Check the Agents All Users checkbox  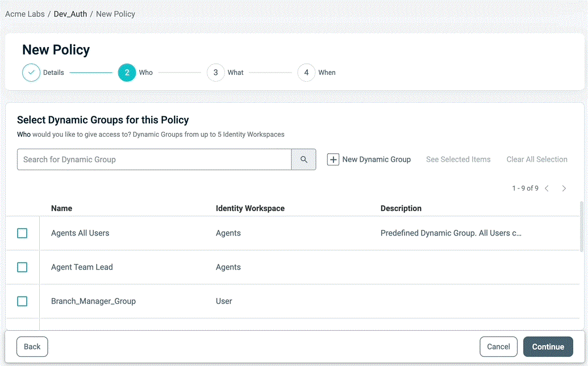22,233
